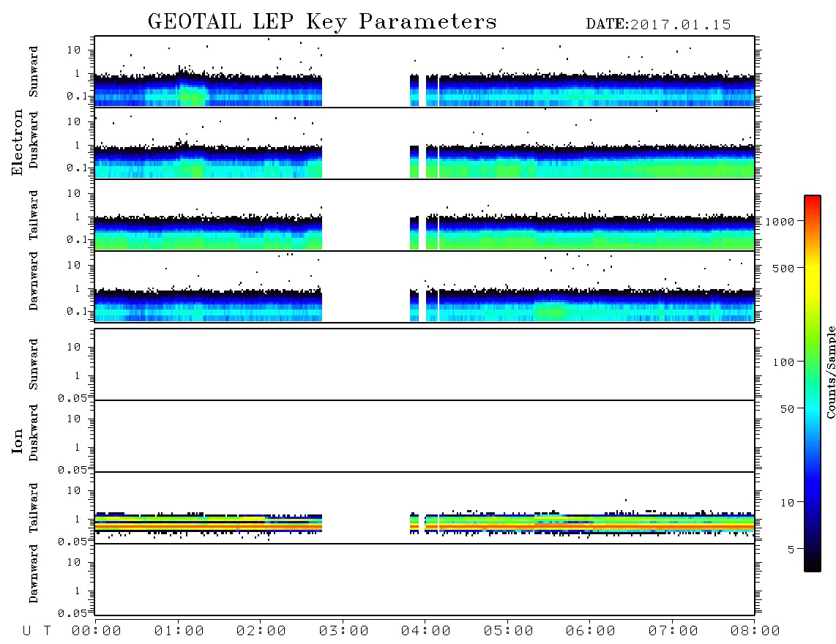The image size is (836, 644).
Task: Select the Electron "Sunward" panel label
Action: pos(34,72)
